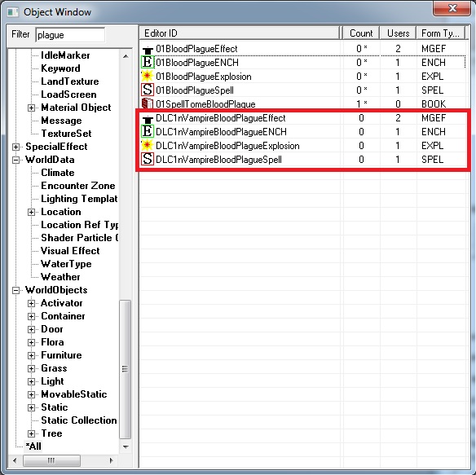Select the DLC1nVampireBloodPlagueSpell spell icon
Screen dimensions: 476x475
pyautogui.click(x=148, y=159)
